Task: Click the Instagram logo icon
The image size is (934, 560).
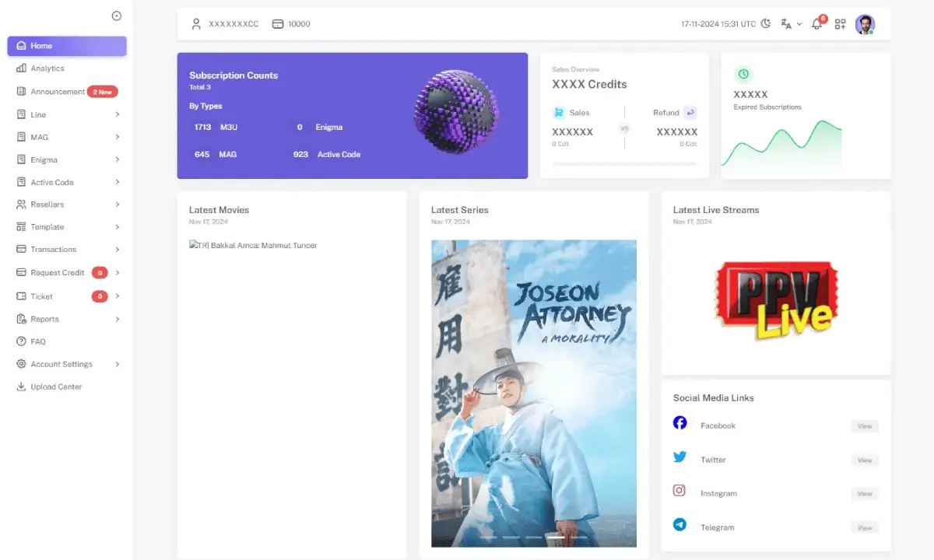Action: [x=679, y=491]
